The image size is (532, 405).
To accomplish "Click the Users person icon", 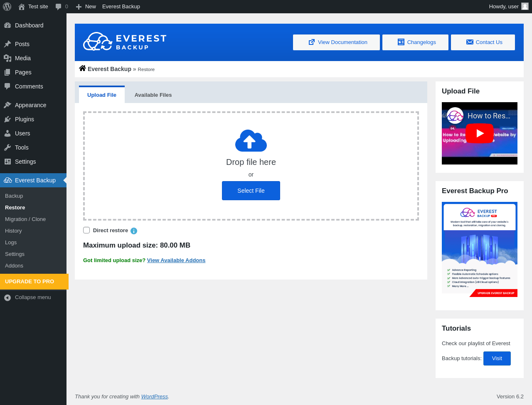I will [x=7, y=133].
